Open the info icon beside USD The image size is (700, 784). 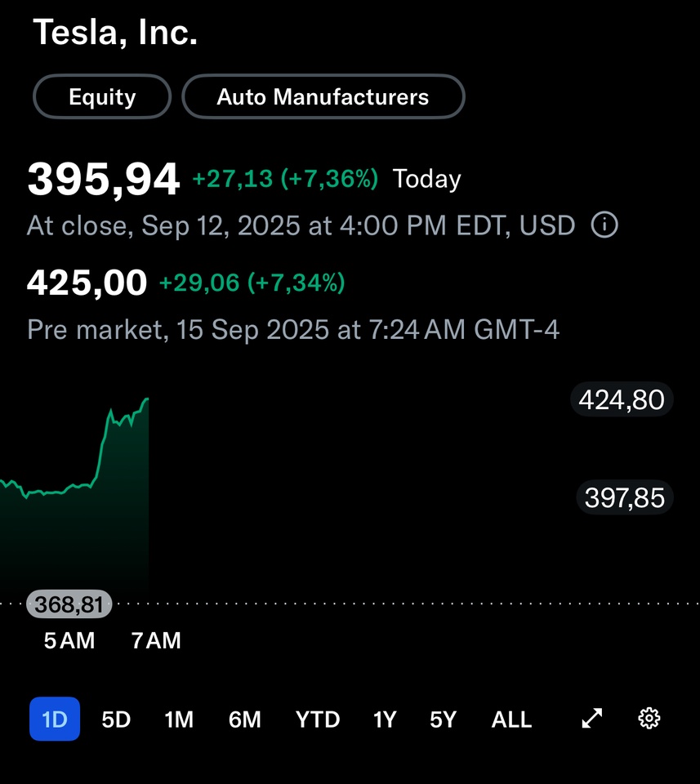click(604, 225)
